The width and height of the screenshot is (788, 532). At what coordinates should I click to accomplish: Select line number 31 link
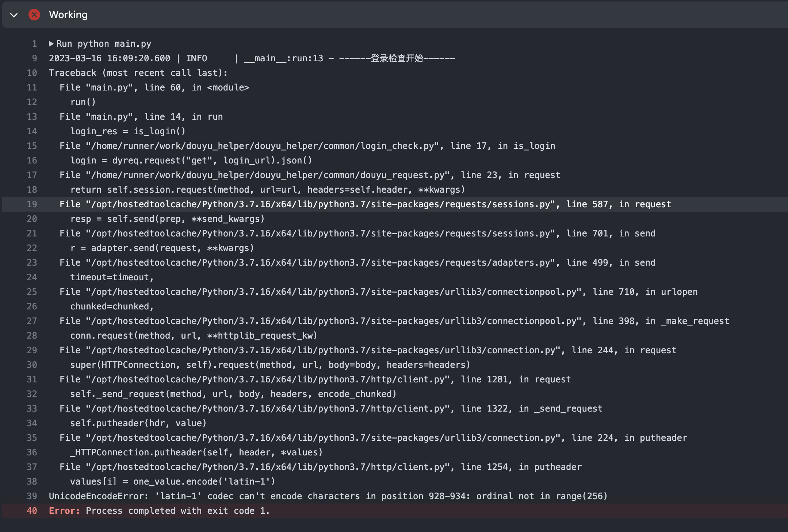point(32,379)
